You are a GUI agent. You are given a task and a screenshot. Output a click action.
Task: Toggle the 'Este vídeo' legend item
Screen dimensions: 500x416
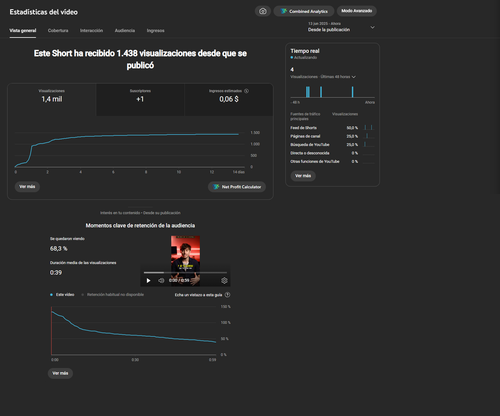tap(62, 295)
